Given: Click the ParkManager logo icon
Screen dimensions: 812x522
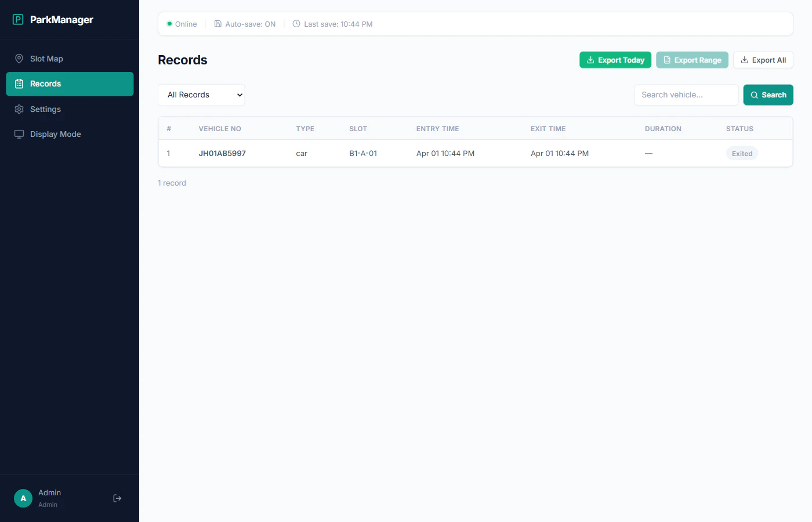Looking at the screenshot, I should [x=18, y=19].
